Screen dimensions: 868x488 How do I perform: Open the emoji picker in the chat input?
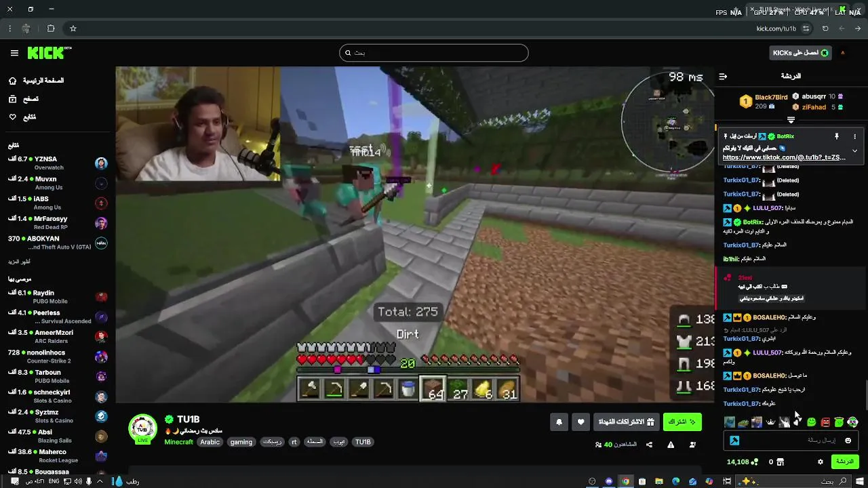[848, 441]
